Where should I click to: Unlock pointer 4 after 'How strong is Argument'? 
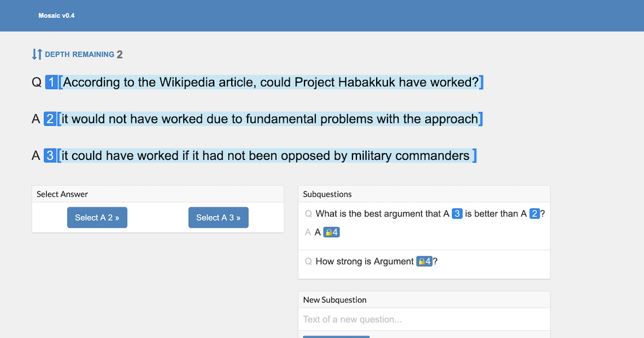(424, 261)
